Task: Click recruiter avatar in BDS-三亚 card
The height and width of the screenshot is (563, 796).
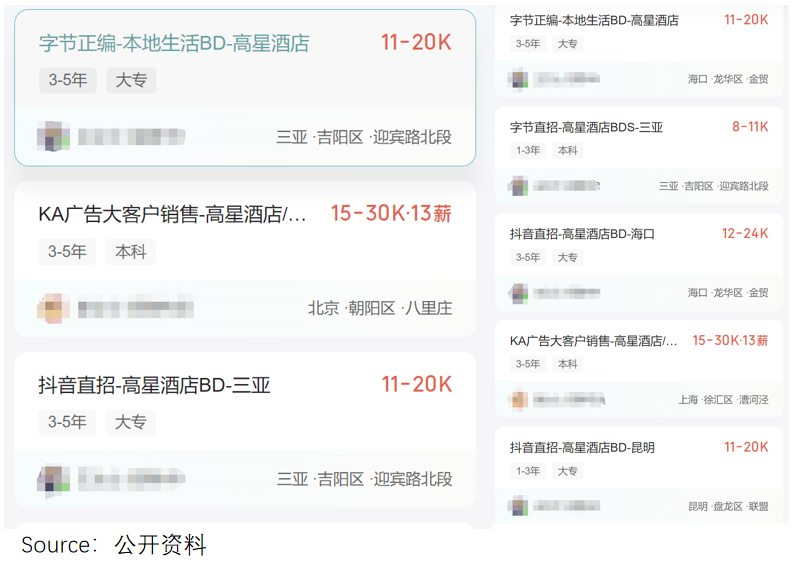Action: pos(518,186)
